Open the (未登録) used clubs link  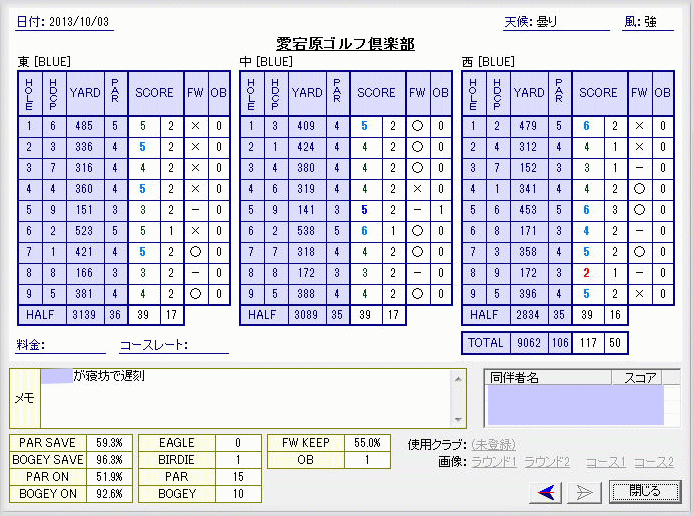click(494, 444)
